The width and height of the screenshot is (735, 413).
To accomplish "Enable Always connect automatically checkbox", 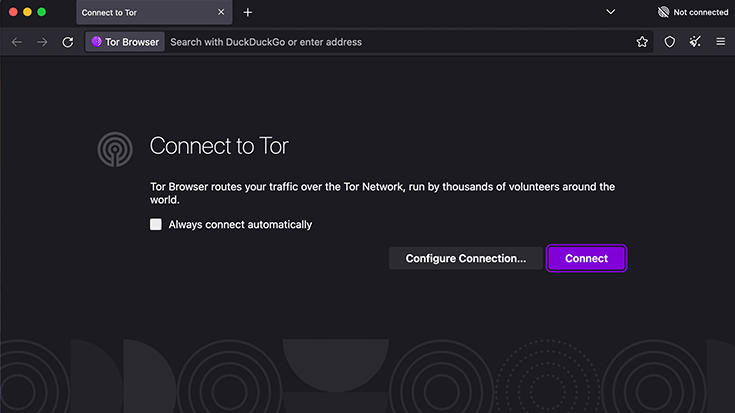I will point(156,225).
